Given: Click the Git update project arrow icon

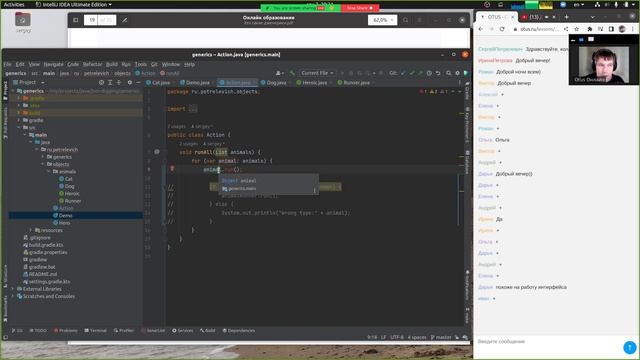Looking at the screenshot, I should click(403, 73).
